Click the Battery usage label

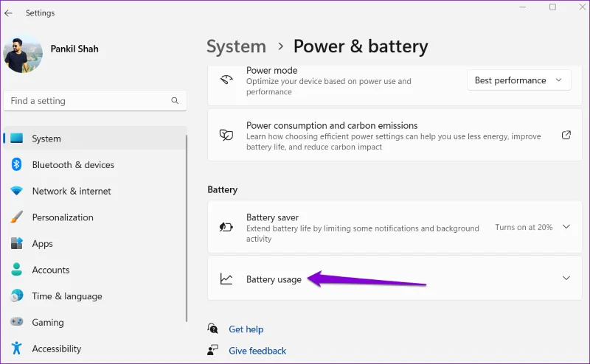pyautogui.click(x=274, y=279)
